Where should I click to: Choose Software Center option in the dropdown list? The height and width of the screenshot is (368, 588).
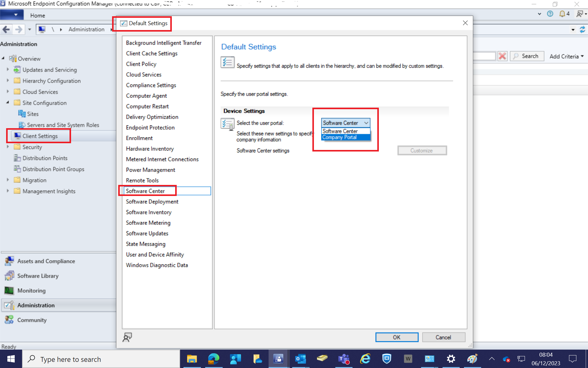[346, 131]
